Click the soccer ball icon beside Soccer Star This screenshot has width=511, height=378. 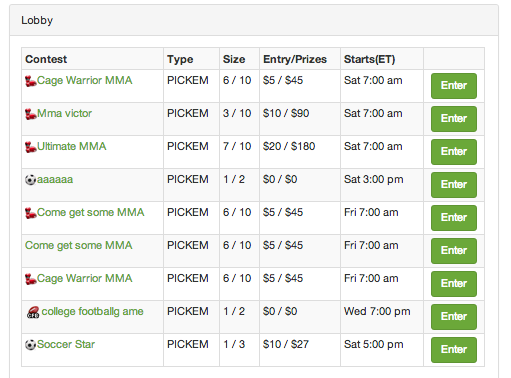click(30, 345)
